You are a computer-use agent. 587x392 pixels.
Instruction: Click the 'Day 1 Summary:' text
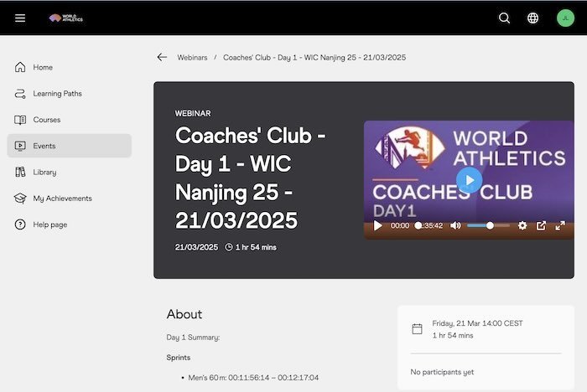[193, 338]
